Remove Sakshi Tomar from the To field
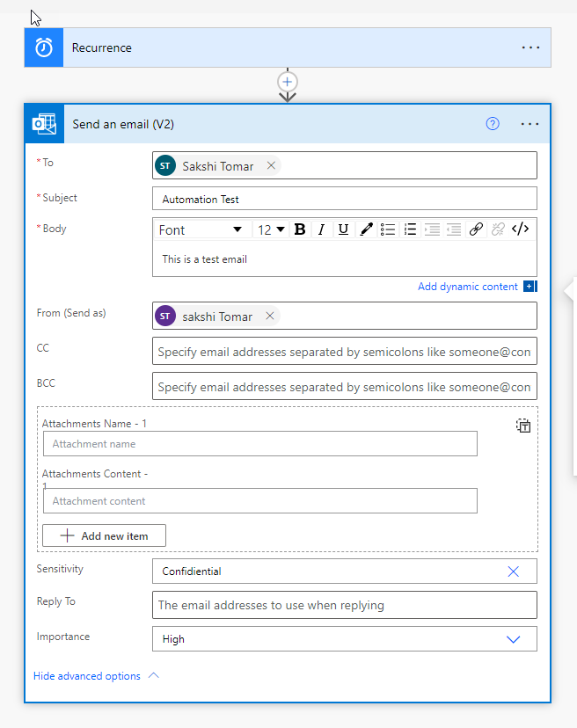This screenshot has width=577, height=728. click(271, 165)
